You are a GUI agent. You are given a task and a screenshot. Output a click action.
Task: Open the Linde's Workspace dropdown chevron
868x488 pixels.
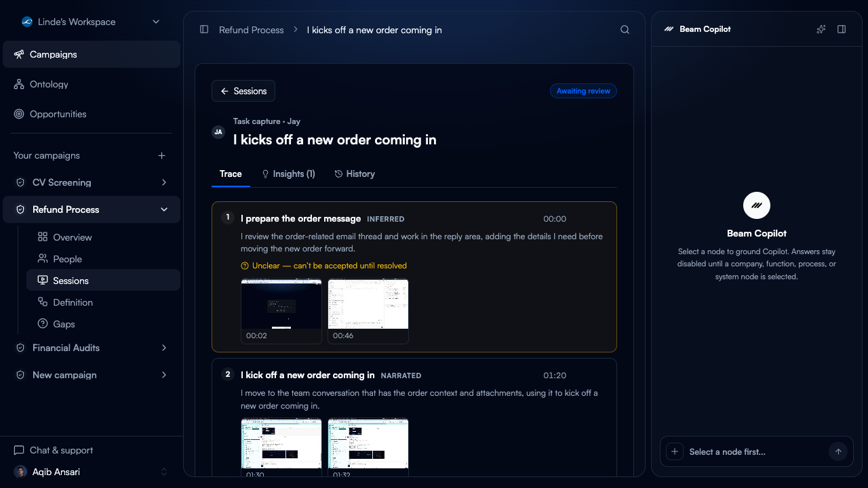pyautogui.click(x=156, y=22)
